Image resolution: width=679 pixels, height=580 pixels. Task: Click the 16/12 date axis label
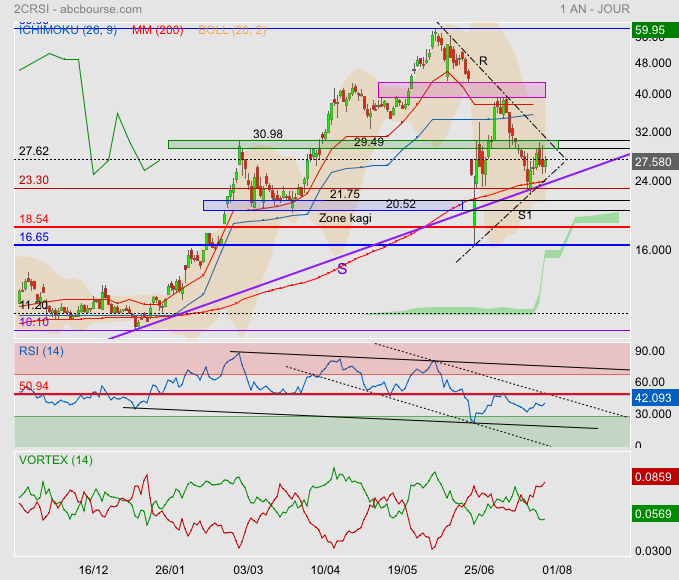point(93,570)
